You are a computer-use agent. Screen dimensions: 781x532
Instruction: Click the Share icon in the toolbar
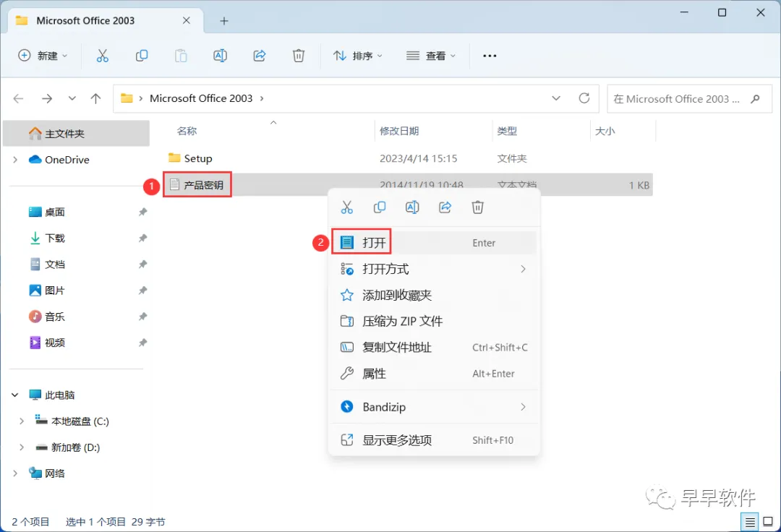pos(260,56)
